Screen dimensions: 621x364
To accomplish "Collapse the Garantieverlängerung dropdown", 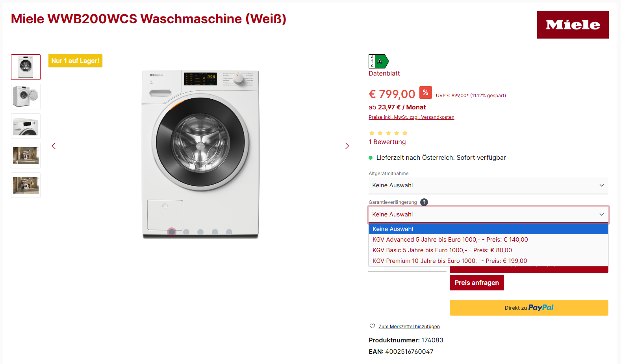I will pos(488,214).
